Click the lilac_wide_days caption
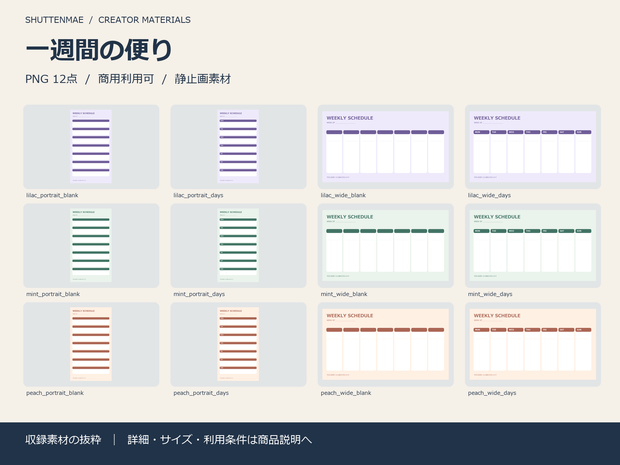This screenshot has width=620, height=465. tap(490, 195)
